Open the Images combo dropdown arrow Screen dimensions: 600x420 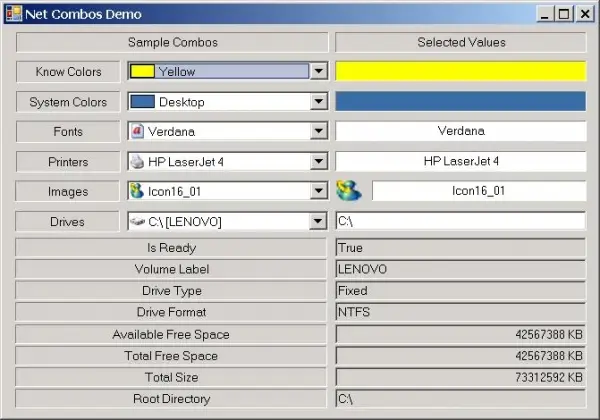[319, 191]
